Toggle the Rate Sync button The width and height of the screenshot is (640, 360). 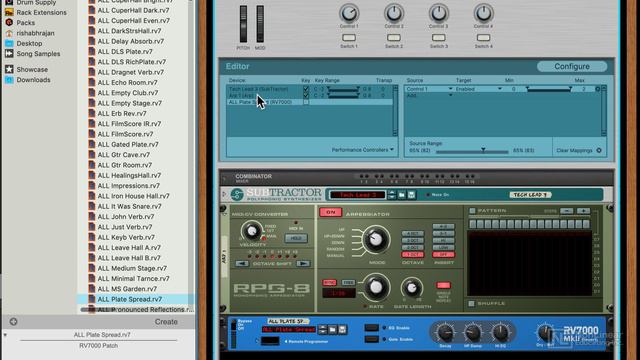click(329, 282)
